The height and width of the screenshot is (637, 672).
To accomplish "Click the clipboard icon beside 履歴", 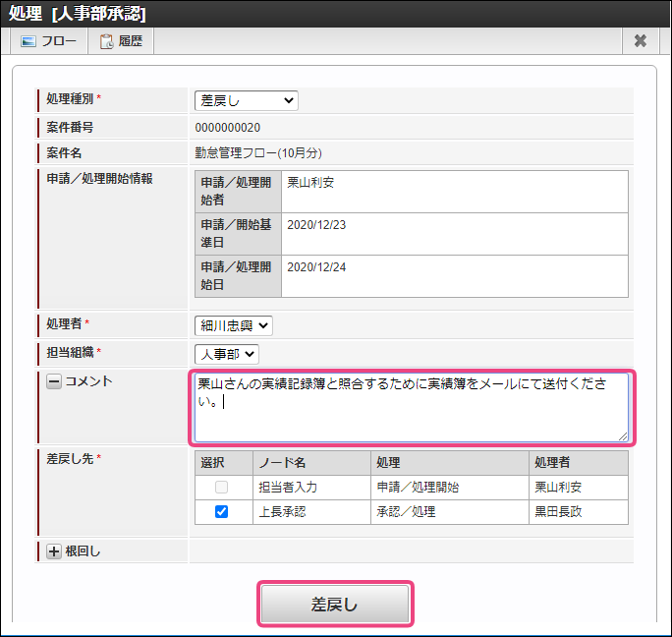I will 107,41.
